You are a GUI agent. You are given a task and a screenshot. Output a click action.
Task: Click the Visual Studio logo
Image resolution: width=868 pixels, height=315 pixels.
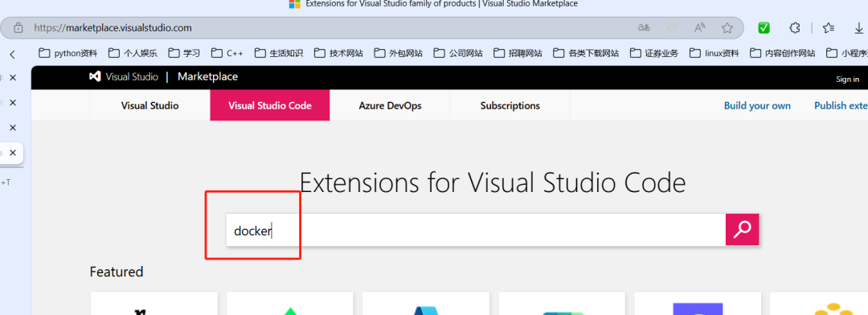click(x=124, y=77)
